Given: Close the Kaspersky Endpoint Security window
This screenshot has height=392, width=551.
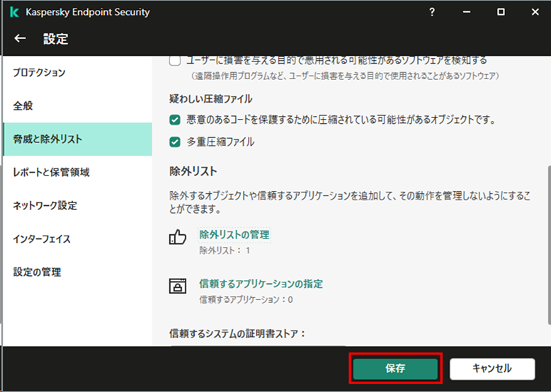Looking at the screenshot, I should pyautogui.click(x=535, y=12).
